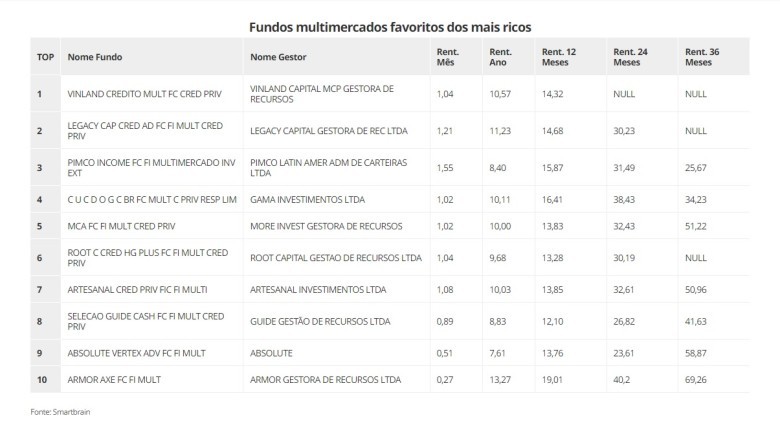
Task: Select the Rent. Mês column header
Action: coord(448,57)
